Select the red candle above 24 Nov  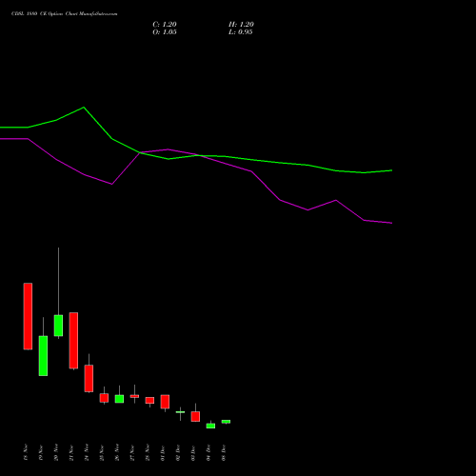[x=89, y=378]
